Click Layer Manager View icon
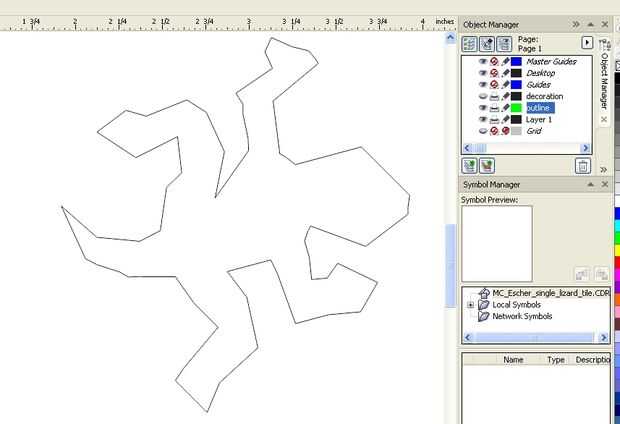Image resolution: width=620 pixels, height=424 pixels. pyautogui.click(x=504, y=44)
